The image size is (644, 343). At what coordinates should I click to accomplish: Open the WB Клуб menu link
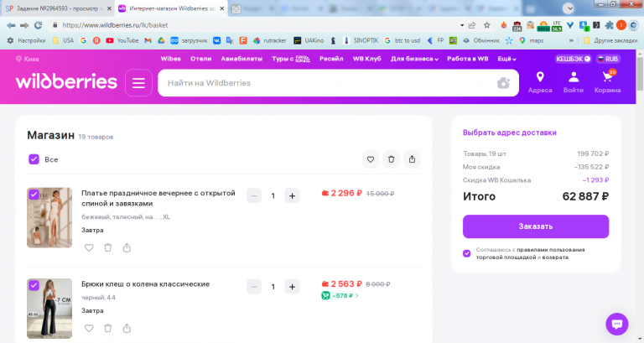tap(366, 59)
